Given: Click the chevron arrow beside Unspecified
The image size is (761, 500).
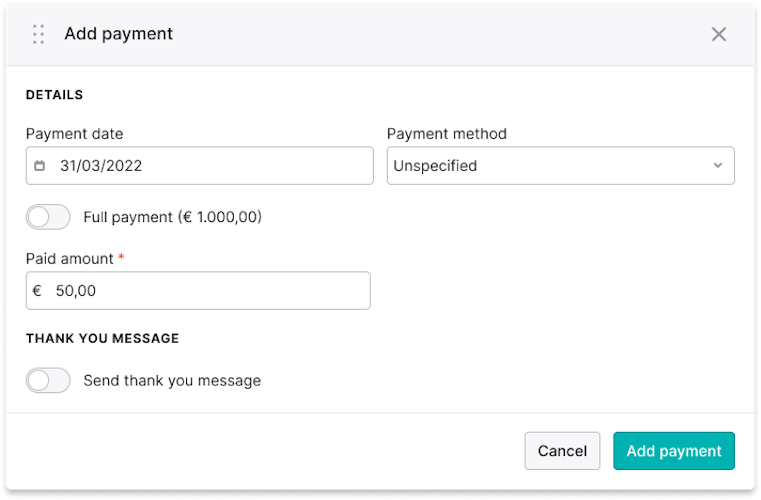Looking at the screenshot, I should (717, 166).
